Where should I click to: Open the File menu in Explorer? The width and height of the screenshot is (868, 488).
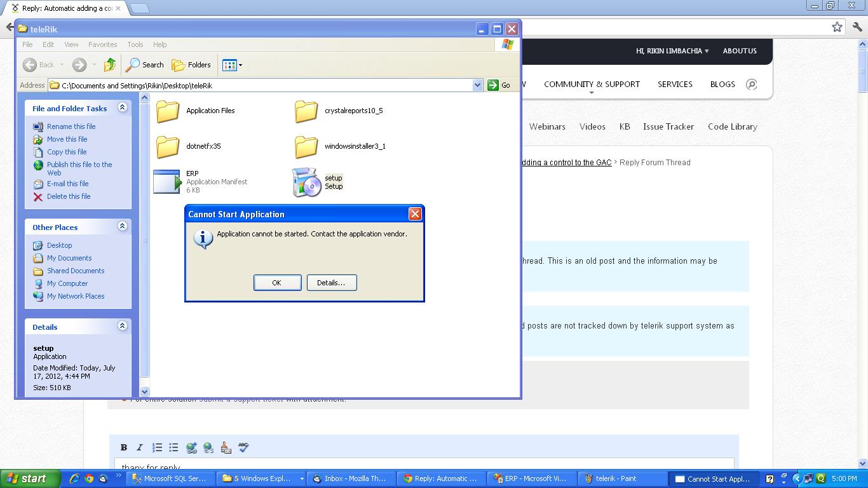27,44
